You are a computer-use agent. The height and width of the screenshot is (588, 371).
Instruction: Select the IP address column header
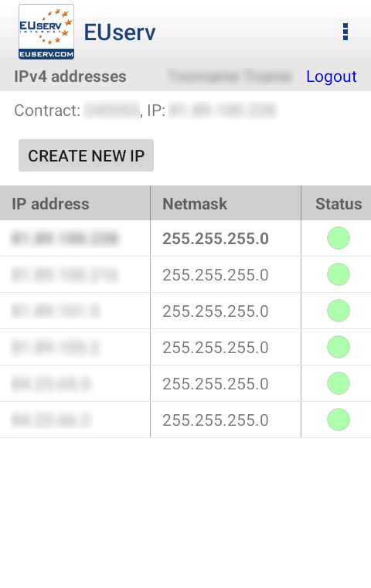pyautogui.click(x=50, y=204)
